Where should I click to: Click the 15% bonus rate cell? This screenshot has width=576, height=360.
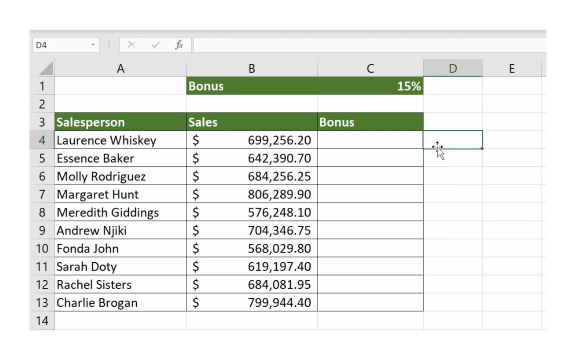pos(370,86)
